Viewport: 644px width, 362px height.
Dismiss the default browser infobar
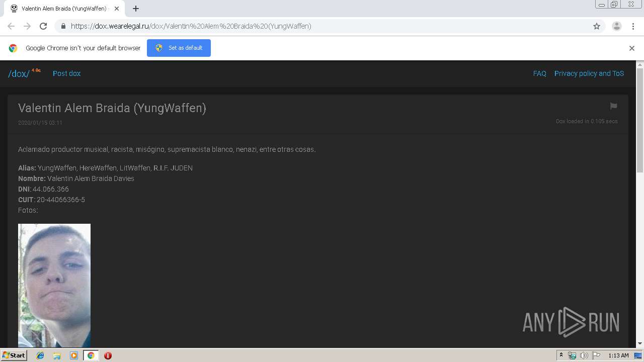632,48
